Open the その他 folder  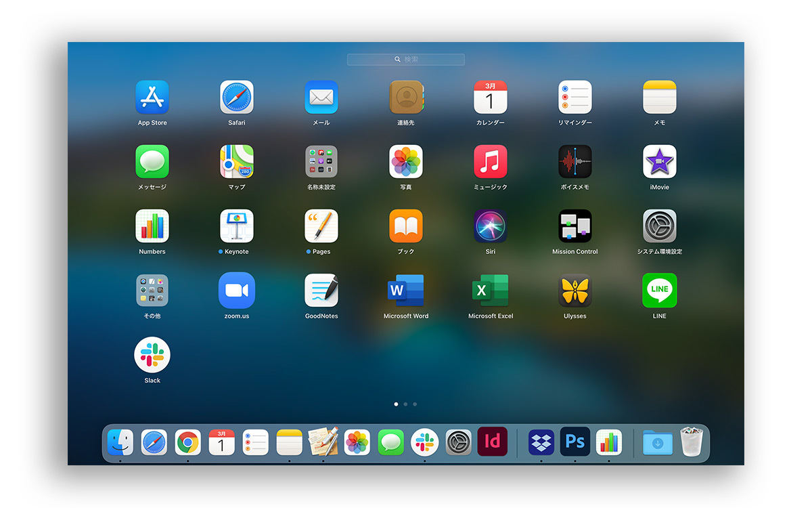(x=152, y=291)
